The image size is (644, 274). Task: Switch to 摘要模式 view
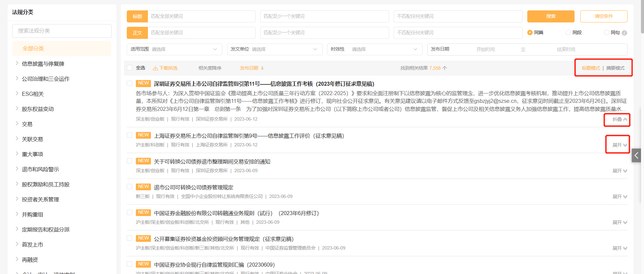tap(615, 68)
